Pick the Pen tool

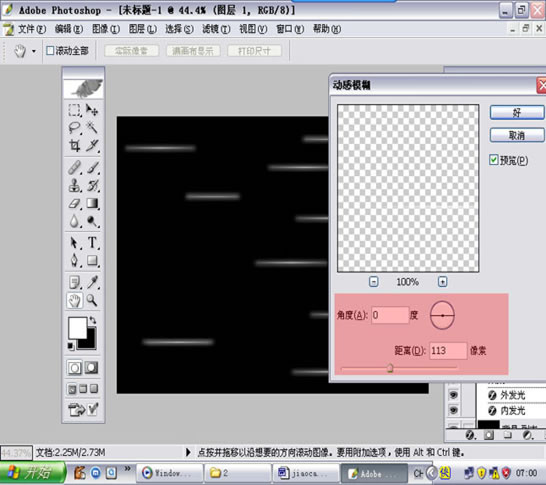tap(74, 260)
